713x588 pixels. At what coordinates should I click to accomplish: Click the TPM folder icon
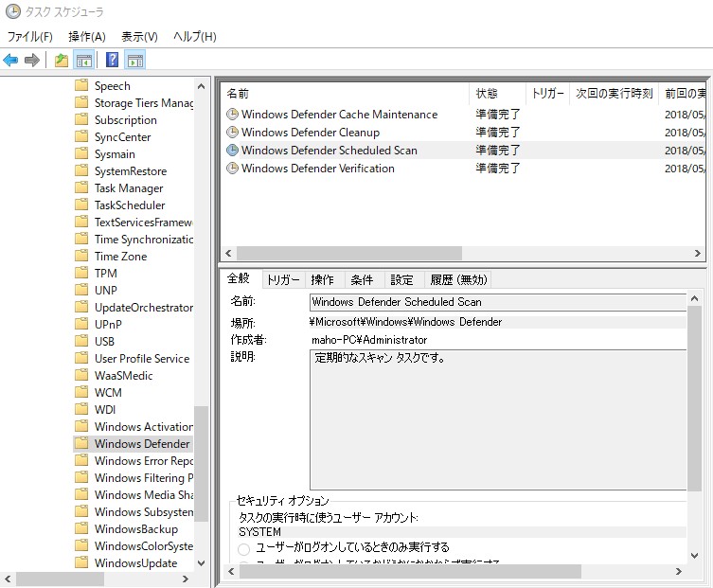(81, 273)
